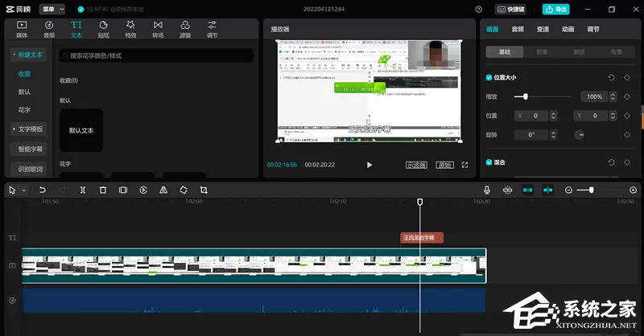
Task: Uncheck the 位置大小 checkbox
Action: tap(489, 77)
